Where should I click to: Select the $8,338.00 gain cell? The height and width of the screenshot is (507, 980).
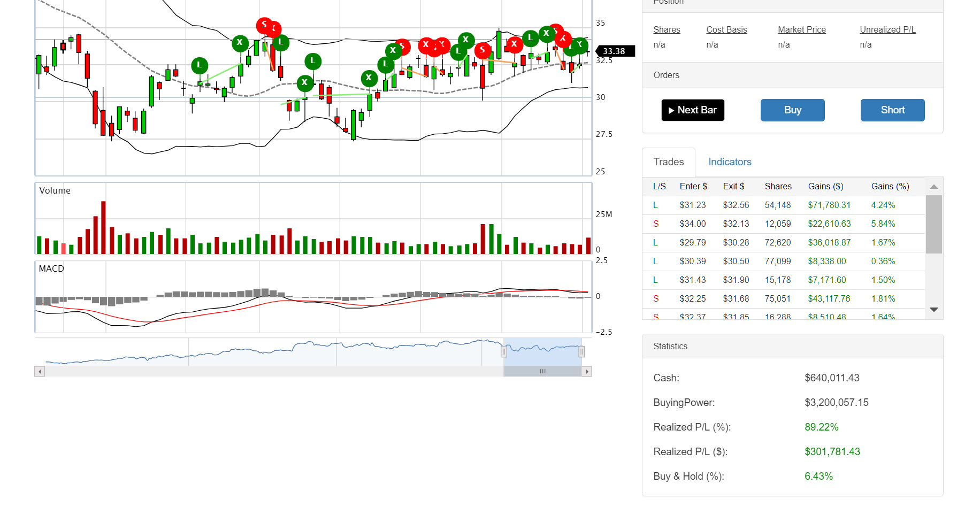click(827, 262)
